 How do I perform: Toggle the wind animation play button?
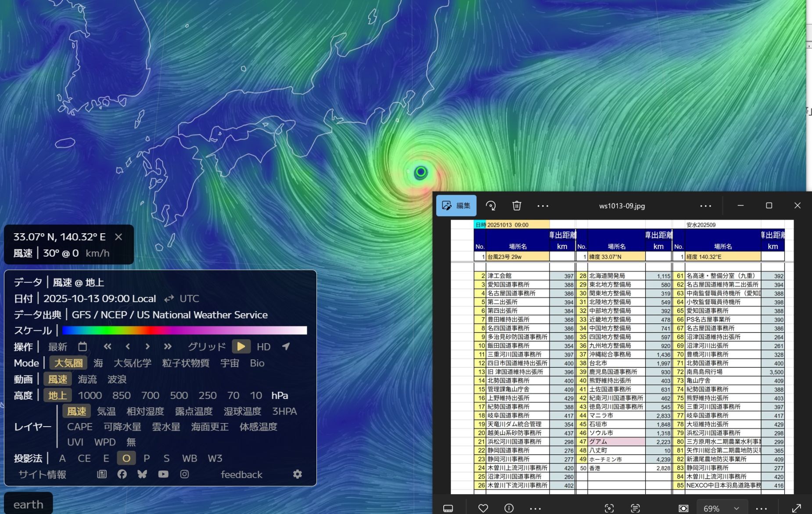coord(241,347)
